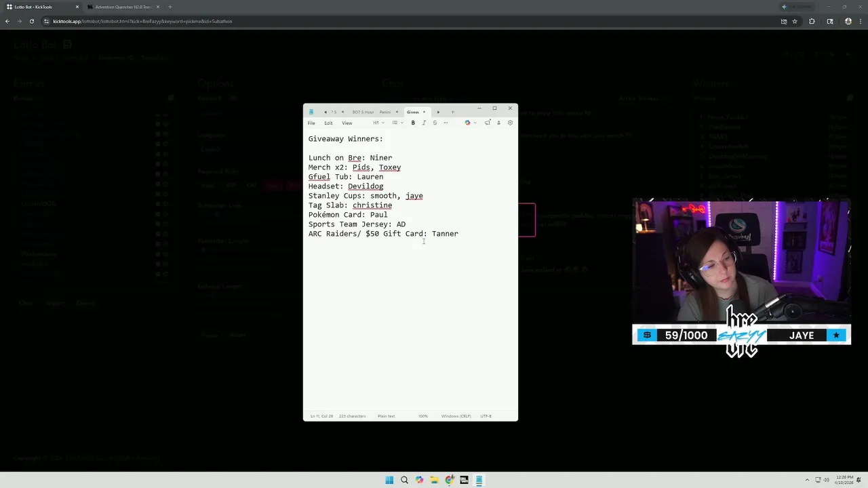Screen dimensions: 868x488
Task: Open more formatting options ellipsis
Action: coord(446,123)
